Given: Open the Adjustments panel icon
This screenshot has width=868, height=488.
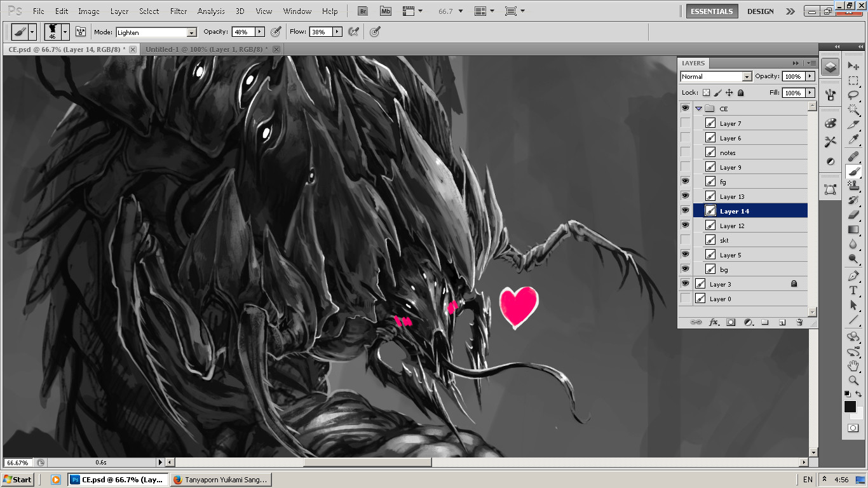Looking at the screenshot, I should [x=830, y=161].
